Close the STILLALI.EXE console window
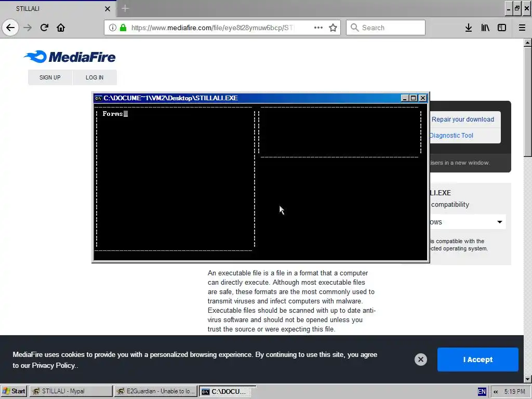This screenshot has height=399, width=532. 423,98
